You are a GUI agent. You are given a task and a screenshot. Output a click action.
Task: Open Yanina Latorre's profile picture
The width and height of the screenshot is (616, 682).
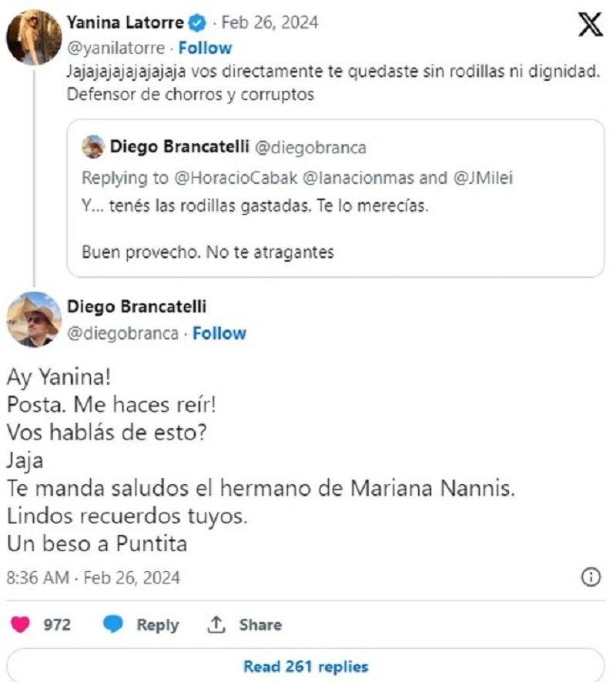coord(32,37)
